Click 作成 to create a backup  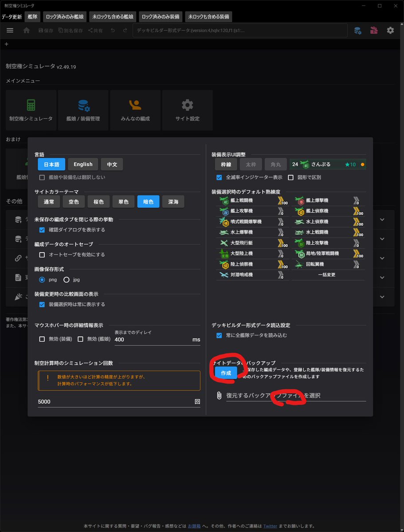(x=226, y=373)
